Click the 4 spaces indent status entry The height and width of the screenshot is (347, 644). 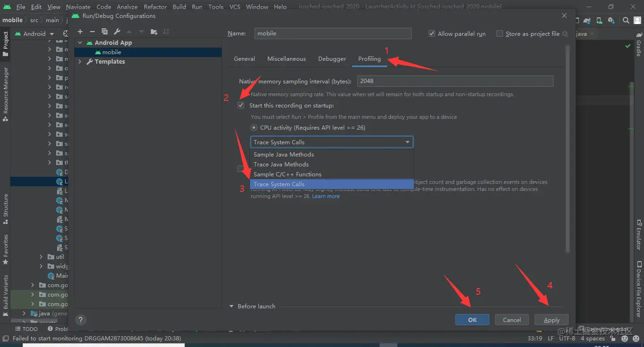coord(593,339)
